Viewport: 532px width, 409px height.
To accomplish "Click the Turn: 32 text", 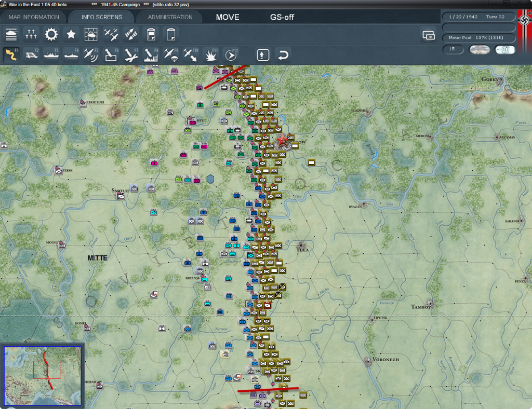I will (x=495, y=17).
